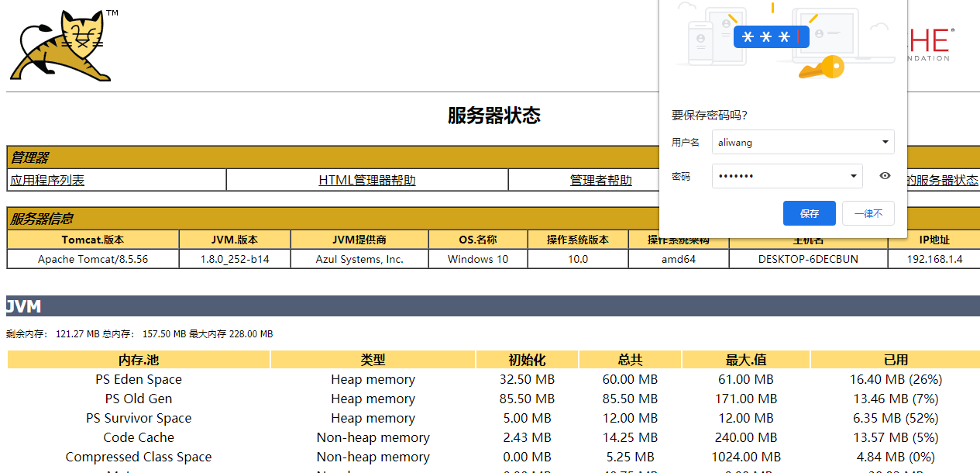The width and height of the screenshot is (980, 473).
Task: Click the 一律不 button to decline saving
Action: [868, 212]
